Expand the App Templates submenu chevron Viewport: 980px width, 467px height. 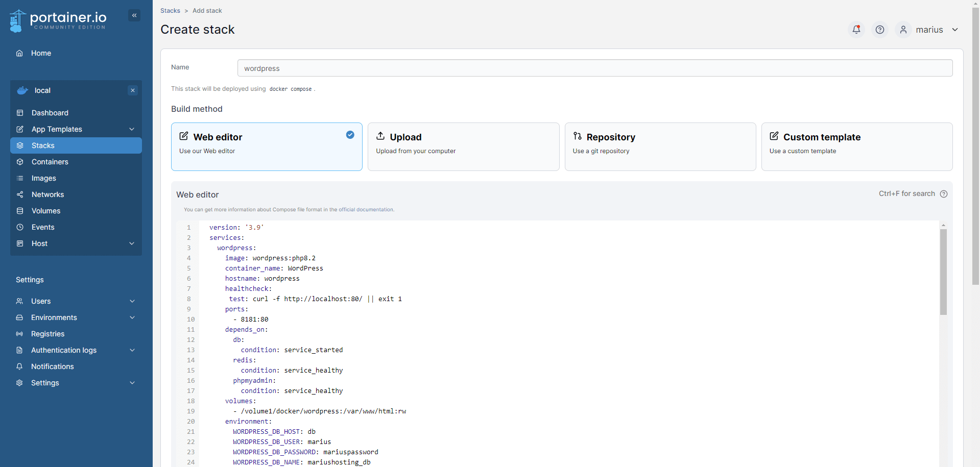tap(132, 129)
